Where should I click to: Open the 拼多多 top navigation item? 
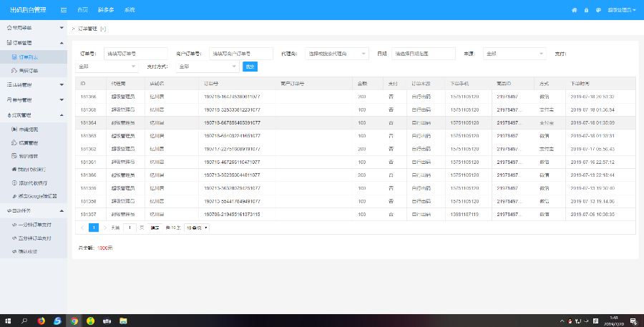coord(106,10)
